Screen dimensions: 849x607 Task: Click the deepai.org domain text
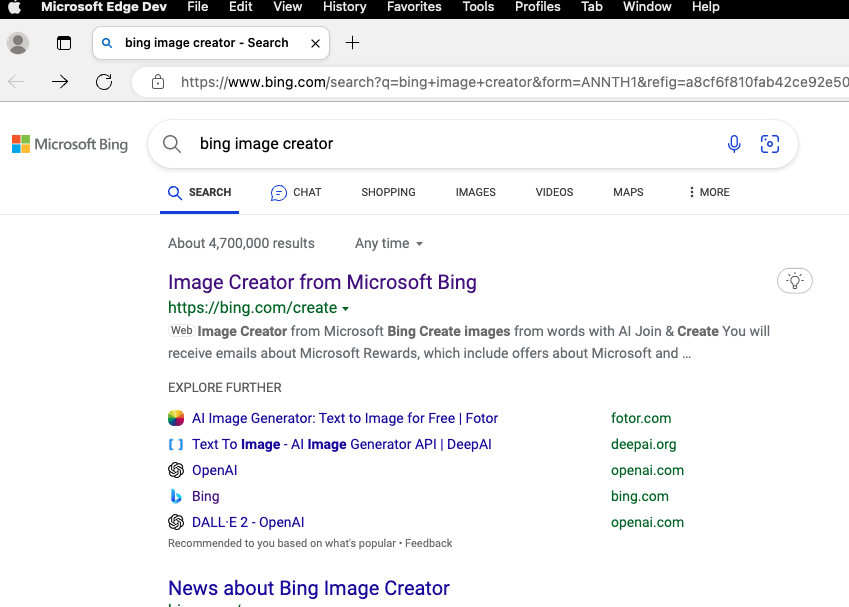pos(643,444)
